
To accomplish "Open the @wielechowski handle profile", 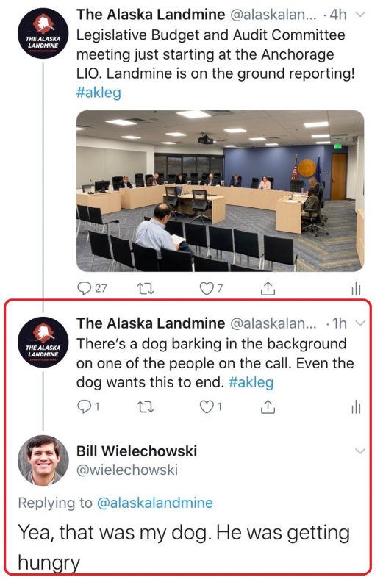I will click(x=127, y=470).
